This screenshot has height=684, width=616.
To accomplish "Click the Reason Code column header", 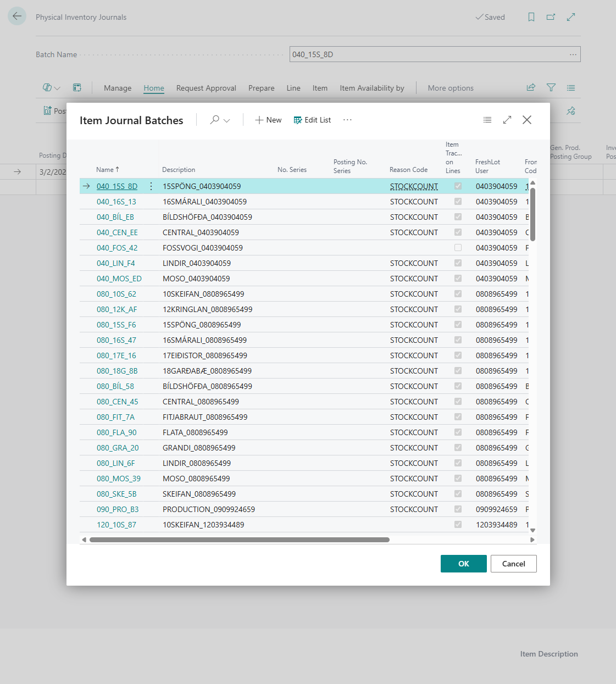I will tap(408, 170).
